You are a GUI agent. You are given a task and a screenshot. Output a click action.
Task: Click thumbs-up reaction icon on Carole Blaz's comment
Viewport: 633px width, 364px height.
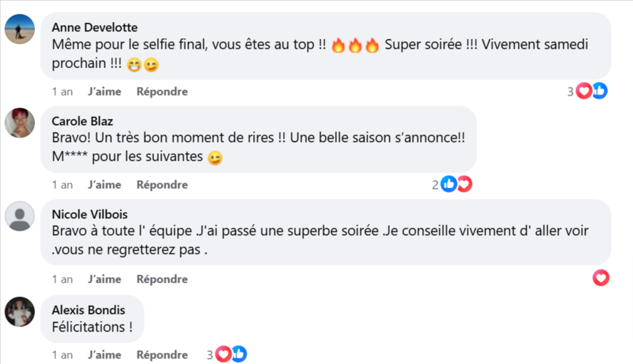click(x=448, y=185)
